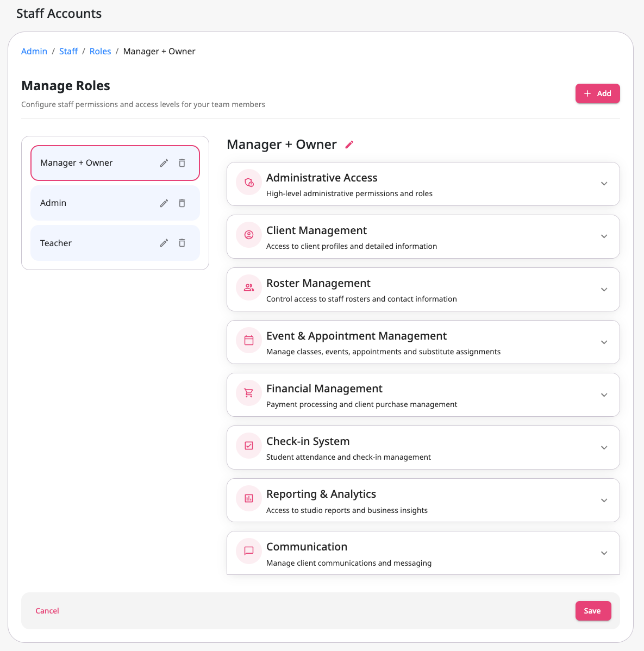Delete the Admin role

(182, 203)
